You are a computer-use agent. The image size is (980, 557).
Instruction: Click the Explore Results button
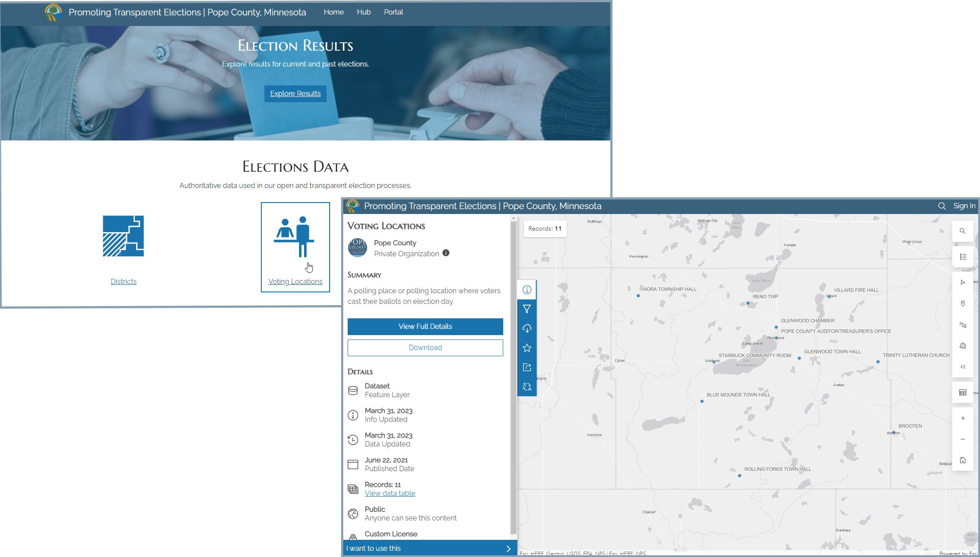click(295, 93)
